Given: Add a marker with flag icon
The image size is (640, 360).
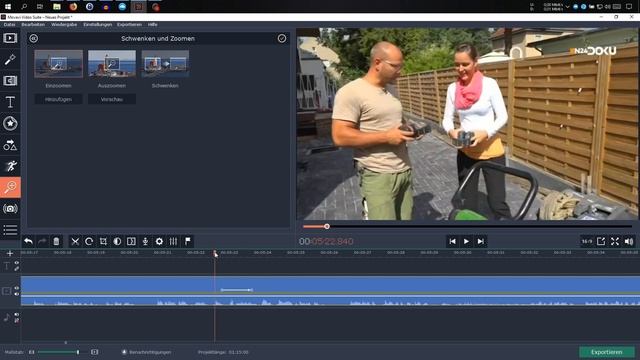Looking at the screenshot, I should pos(188,241).
